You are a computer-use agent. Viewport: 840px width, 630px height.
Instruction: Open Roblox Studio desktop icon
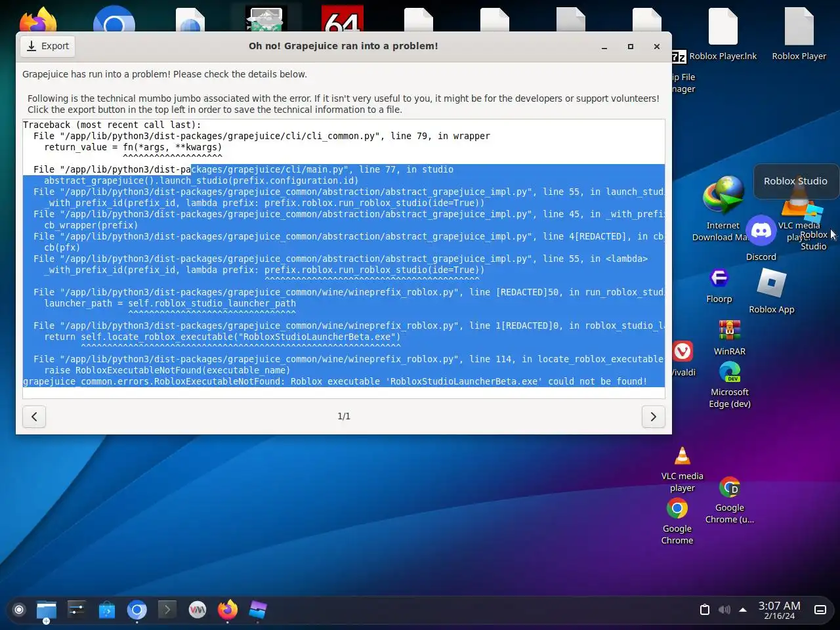813,226
